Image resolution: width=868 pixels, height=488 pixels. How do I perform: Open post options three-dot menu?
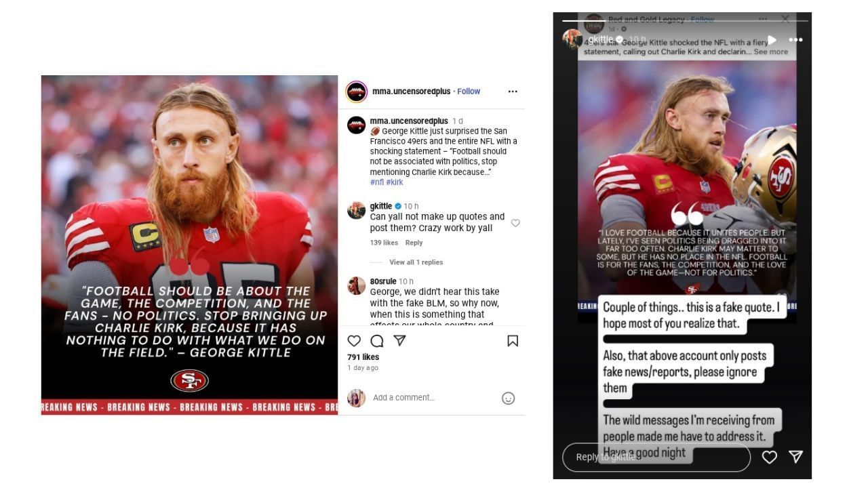(x=513, y=91)
